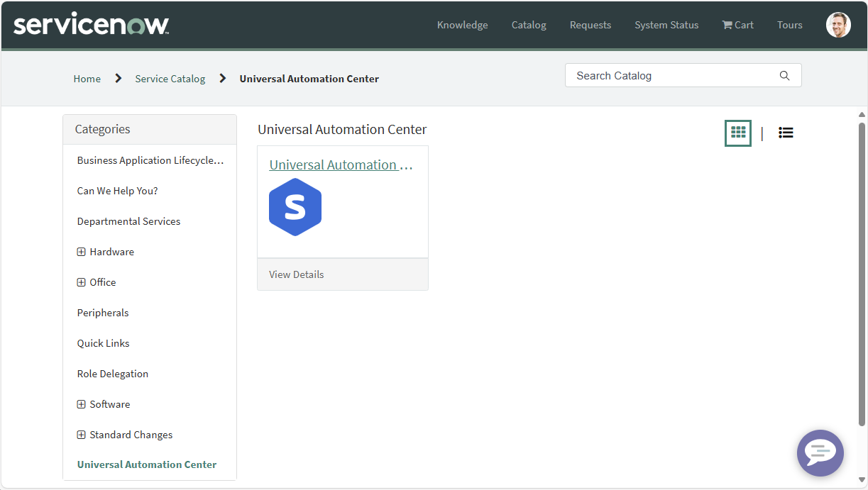This screenshot has width=868, height=490.
Task: Expand the Software category
Action: pyautogui.click(x=81, y=404)
